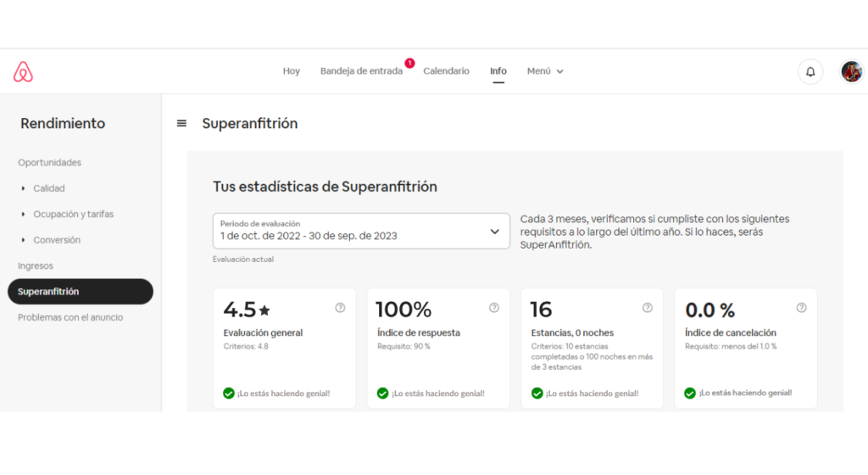Viewport: 868px width, 475px height.
Task: Toggle the hamburger sidebar menu icon
Action: tap(181, 124)
